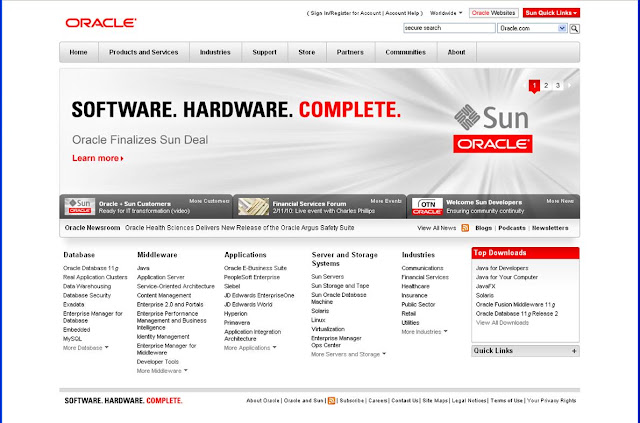Open JavaFX in Top Downloads
This screenshot has width=640, height=423.
(x=485, y=286)
